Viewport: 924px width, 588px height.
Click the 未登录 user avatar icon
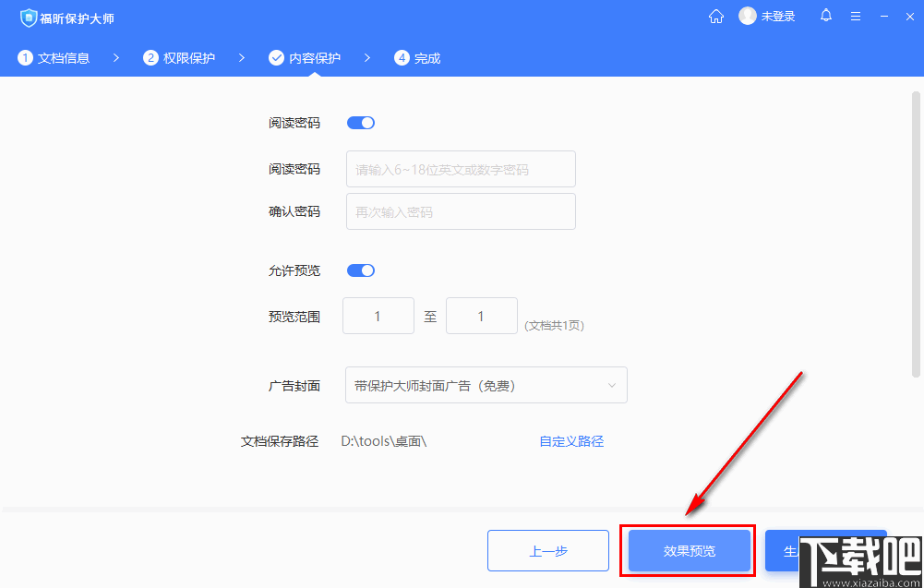(x=747, y=16)
